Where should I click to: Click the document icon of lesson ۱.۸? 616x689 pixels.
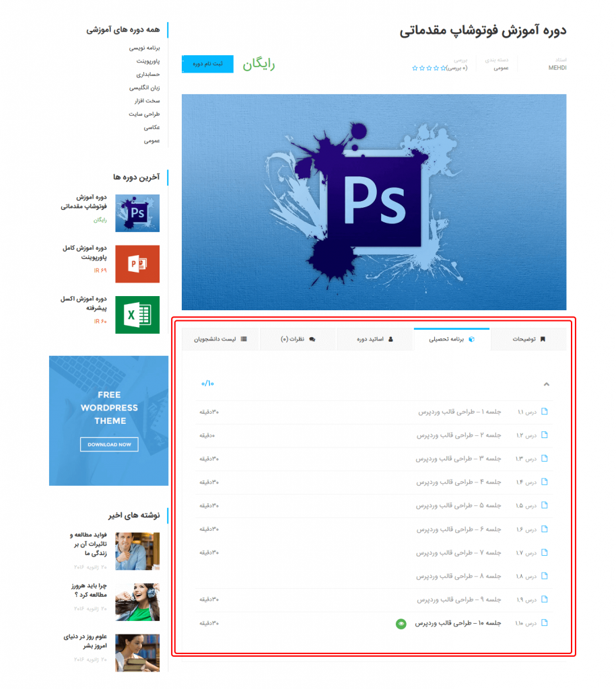pyautogui.click(x=545, y=576)
